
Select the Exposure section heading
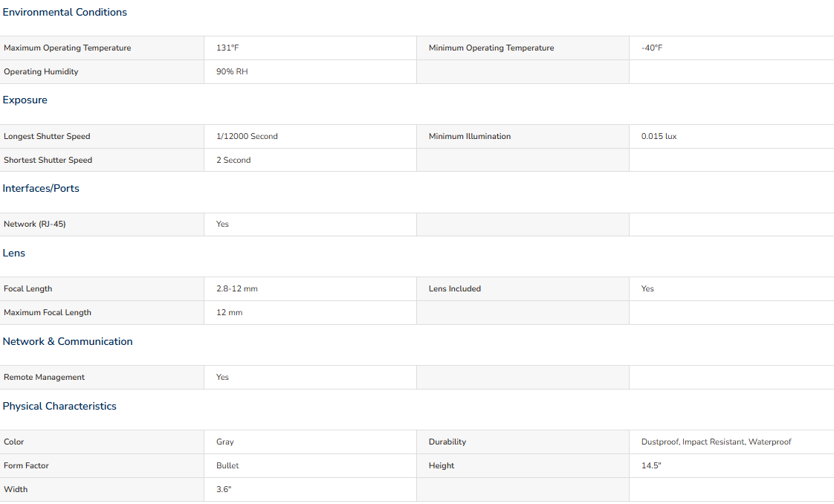[x=25, y=100]
